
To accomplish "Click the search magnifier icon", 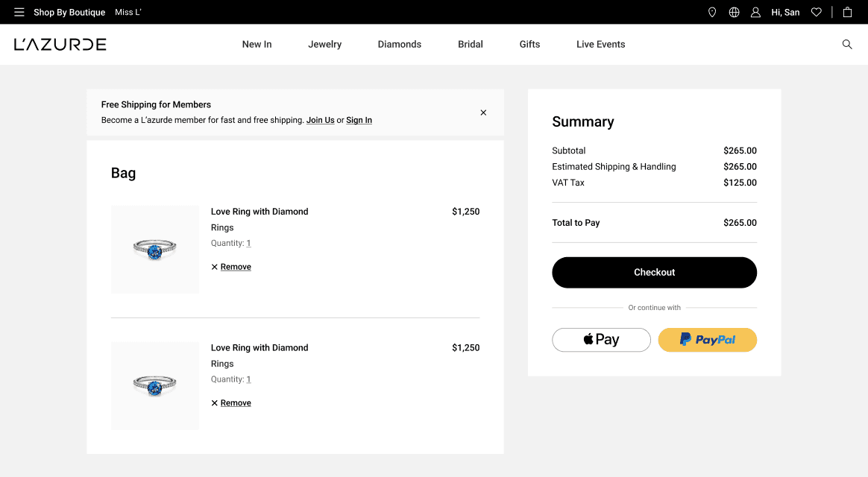I will pyautogui.click(x=847, y=44).
